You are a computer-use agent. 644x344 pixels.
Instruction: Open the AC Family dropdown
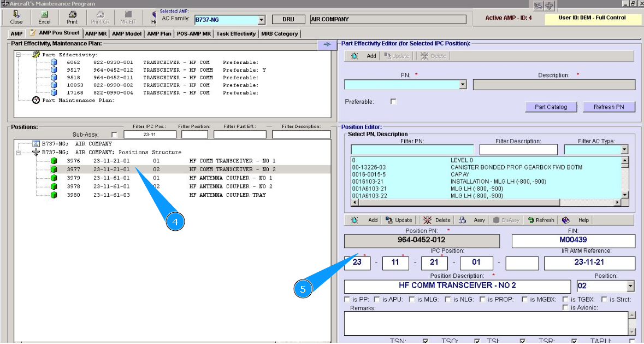pos(261,20)
